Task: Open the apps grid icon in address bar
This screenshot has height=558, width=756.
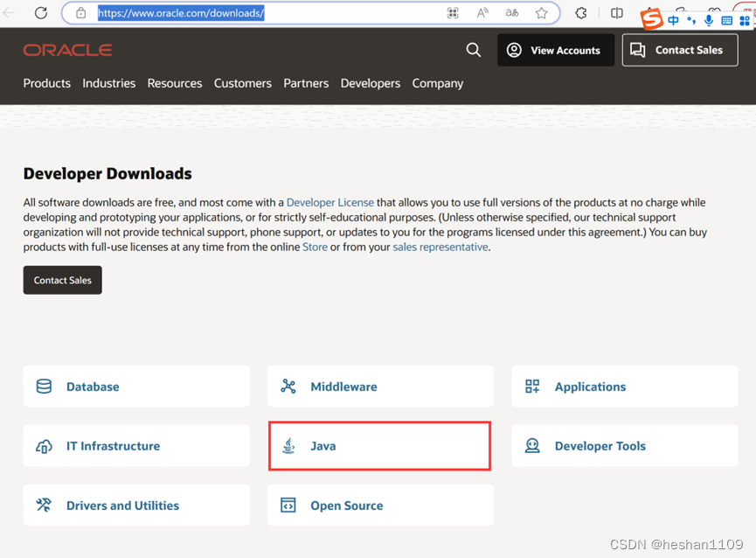Action: point(452,13)
